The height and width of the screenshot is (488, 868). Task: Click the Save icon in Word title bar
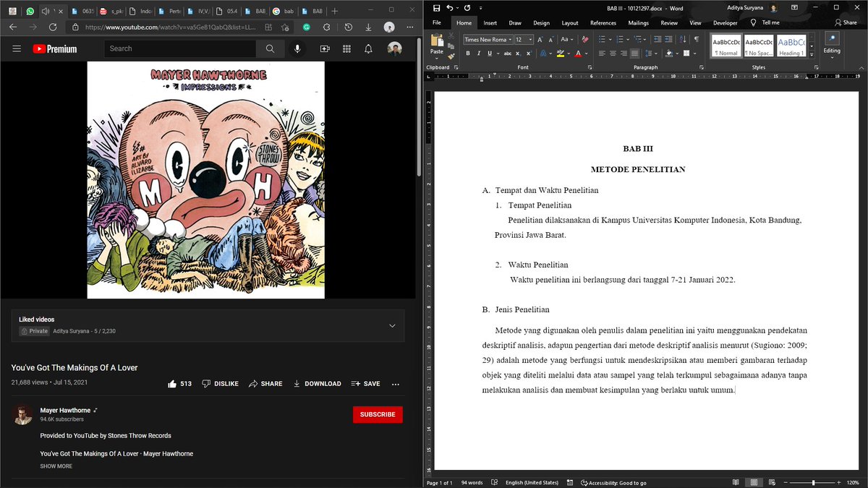coord(436,8)
